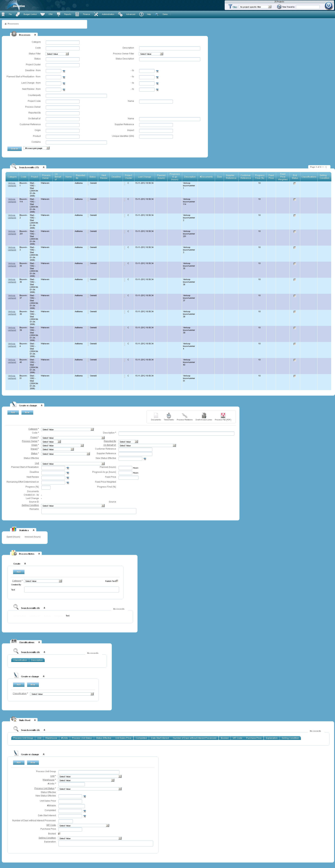This screenshot has width=335, height=868.
Task: Open calendar for Last Change - from
Action: click(x=64, y=84)
